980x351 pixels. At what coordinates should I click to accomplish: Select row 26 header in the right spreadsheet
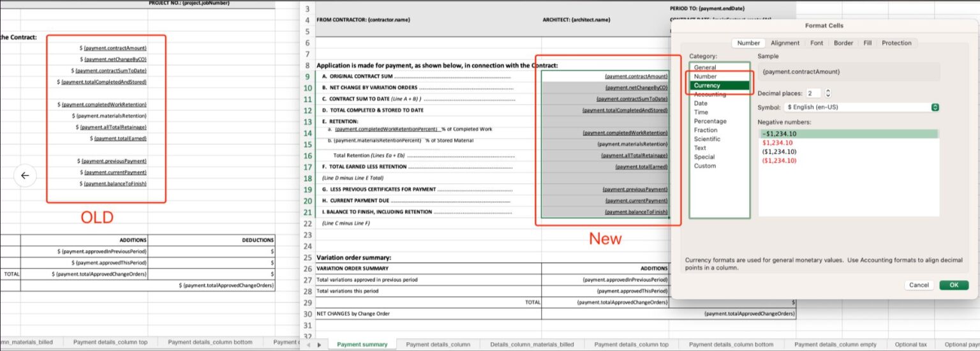[x=308, y=269]
